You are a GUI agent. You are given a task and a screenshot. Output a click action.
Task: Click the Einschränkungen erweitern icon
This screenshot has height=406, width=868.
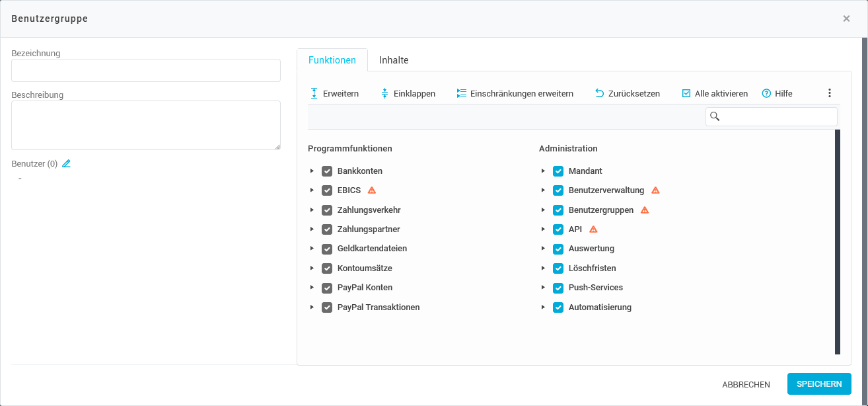(461, 93)
